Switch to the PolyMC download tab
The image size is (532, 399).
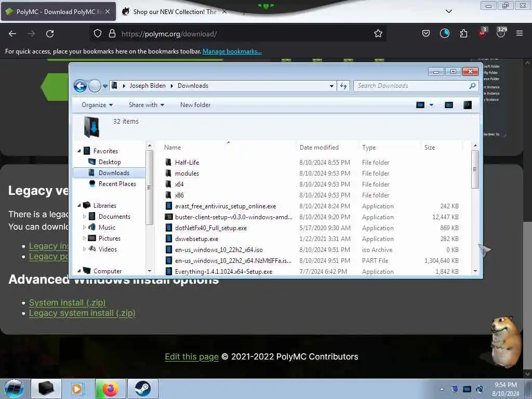(x=58, y=11)
